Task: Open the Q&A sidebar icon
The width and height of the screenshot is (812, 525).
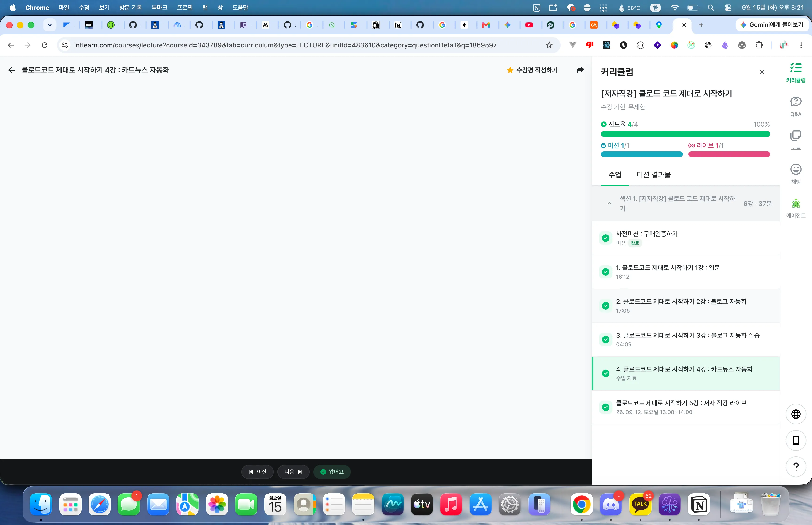Action: click(x=796, y=106)
